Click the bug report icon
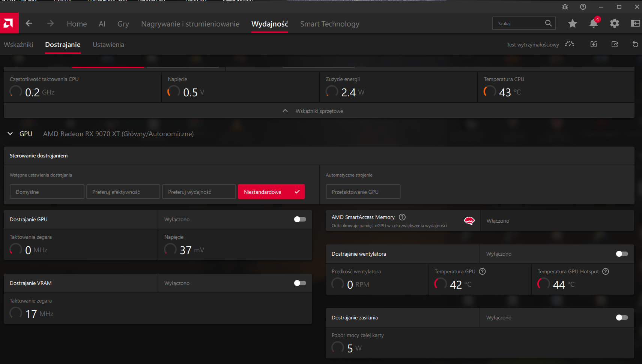 565,7
